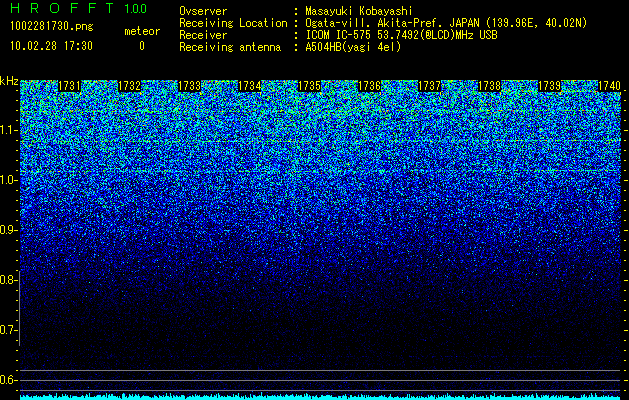Click the 1739 time marker

pyautogui.click(x=550, y=86)
